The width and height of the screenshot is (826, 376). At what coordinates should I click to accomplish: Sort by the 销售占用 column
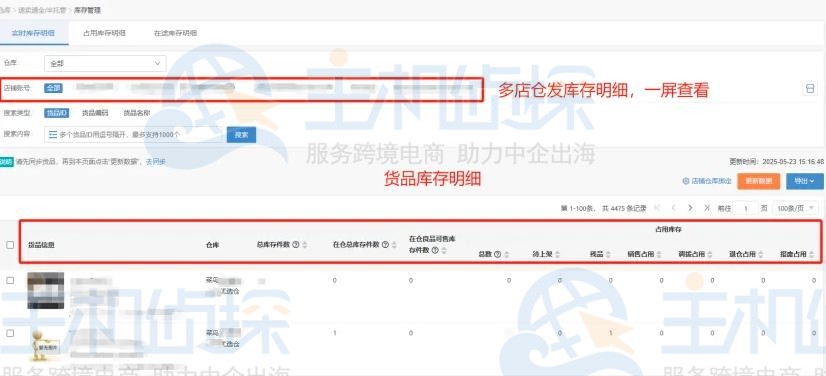[x=659, y=254]
